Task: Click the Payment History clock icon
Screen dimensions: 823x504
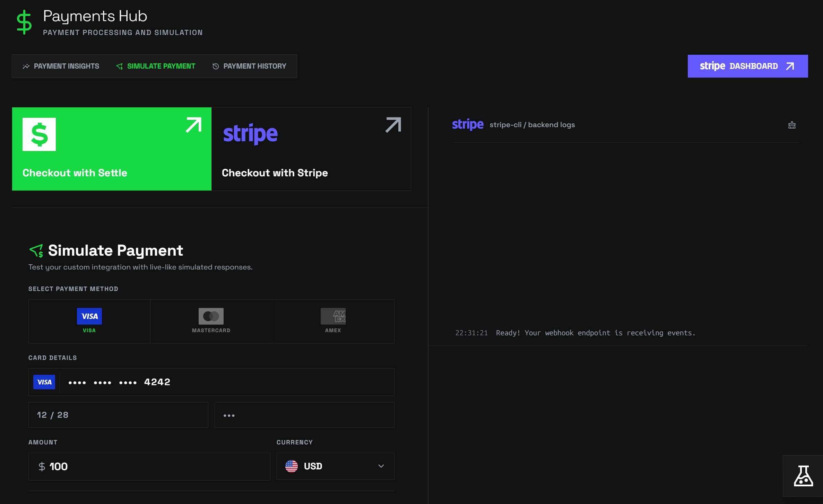Action: (x=216, y=66)
